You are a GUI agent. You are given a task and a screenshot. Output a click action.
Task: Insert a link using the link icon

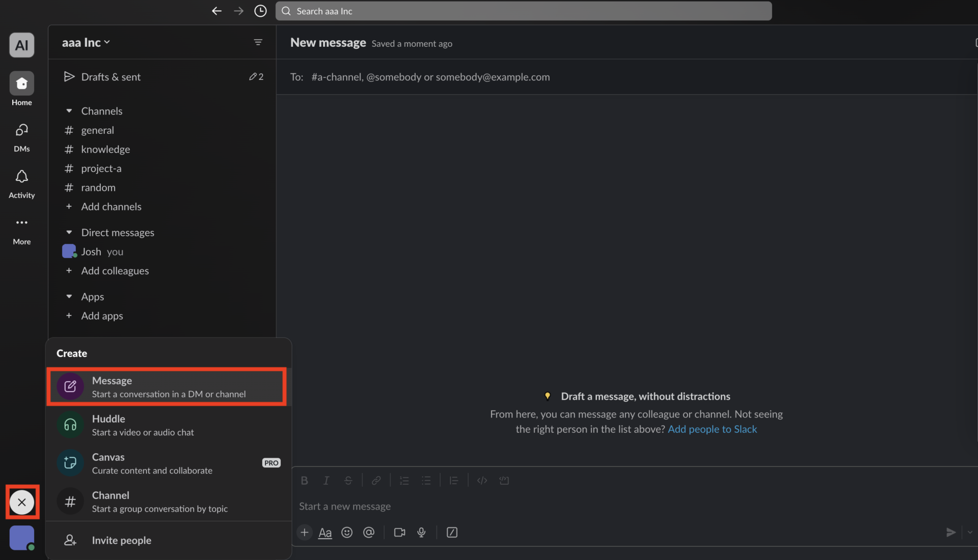point(376,480)
